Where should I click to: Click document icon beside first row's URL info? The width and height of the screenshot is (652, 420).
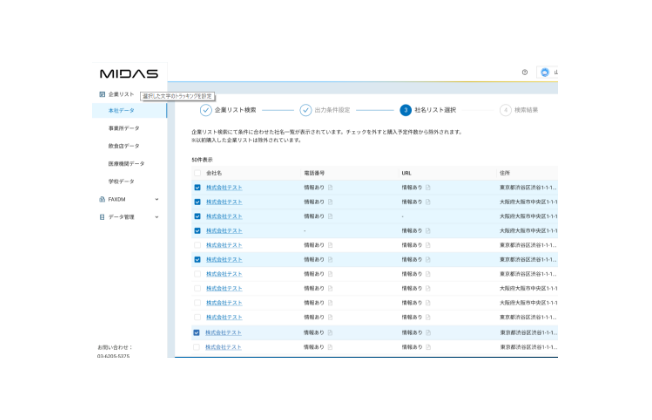(428, 187)
